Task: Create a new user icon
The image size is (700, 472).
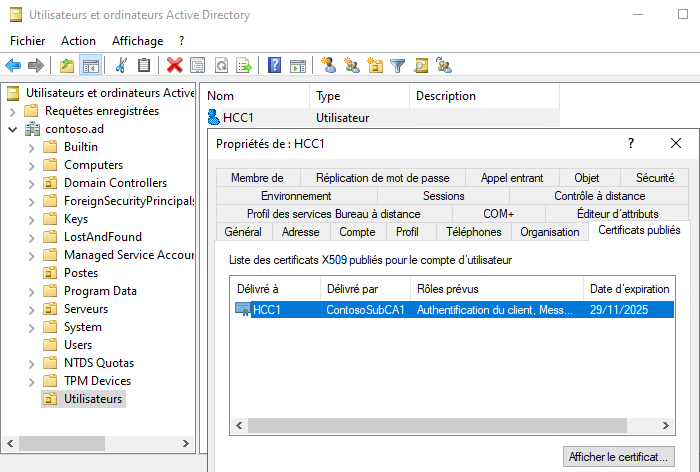Action: 329,66
